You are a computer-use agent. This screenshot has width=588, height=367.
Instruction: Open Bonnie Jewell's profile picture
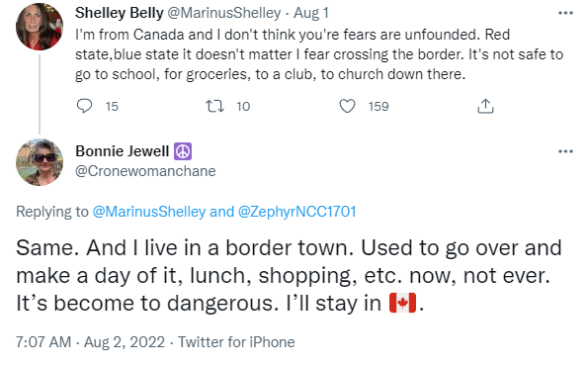(x=40, y=162)
